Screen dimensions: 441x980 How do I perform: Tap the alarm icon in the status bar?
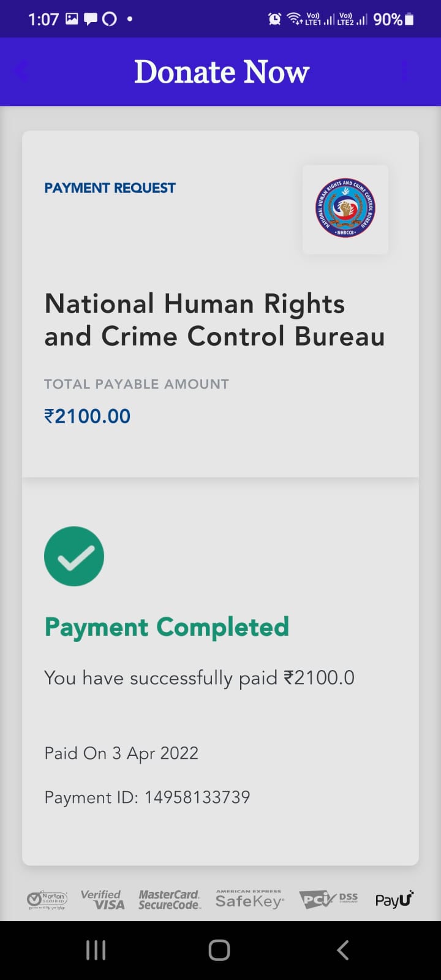click(275, 19)
